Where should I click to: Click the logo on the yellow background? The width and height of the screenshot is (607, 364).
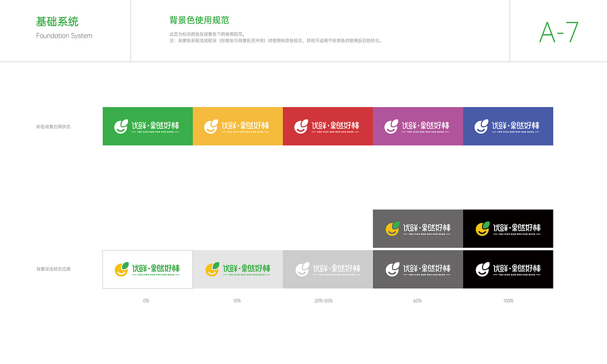237,126
